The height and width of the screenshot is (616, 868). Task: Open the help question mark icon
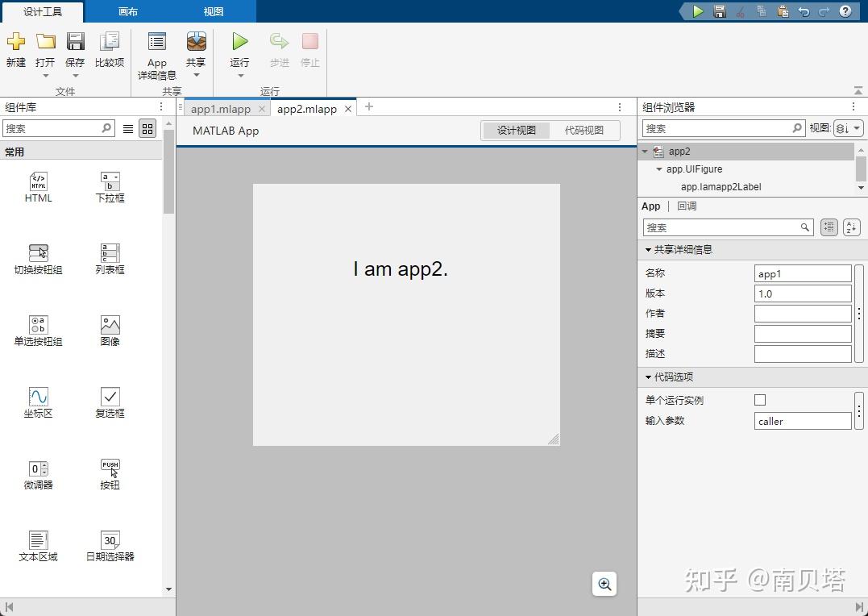(844, 10)
